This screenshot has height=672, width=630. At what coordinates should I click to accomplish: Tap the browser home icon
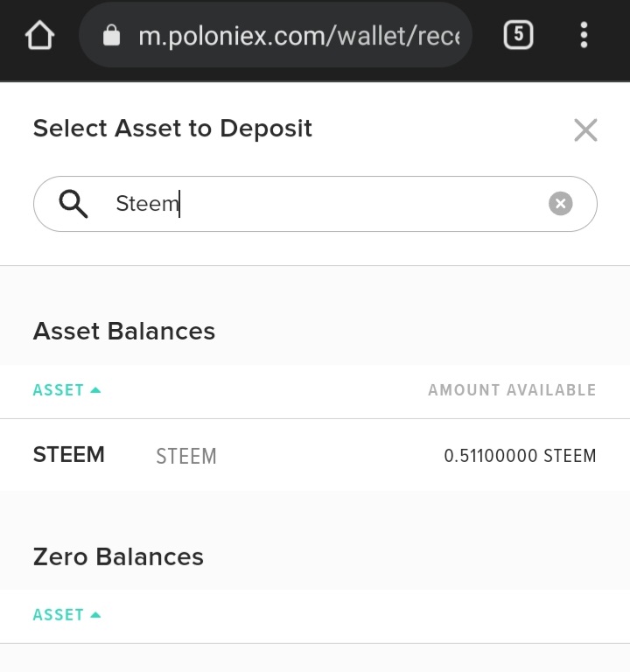40,36
